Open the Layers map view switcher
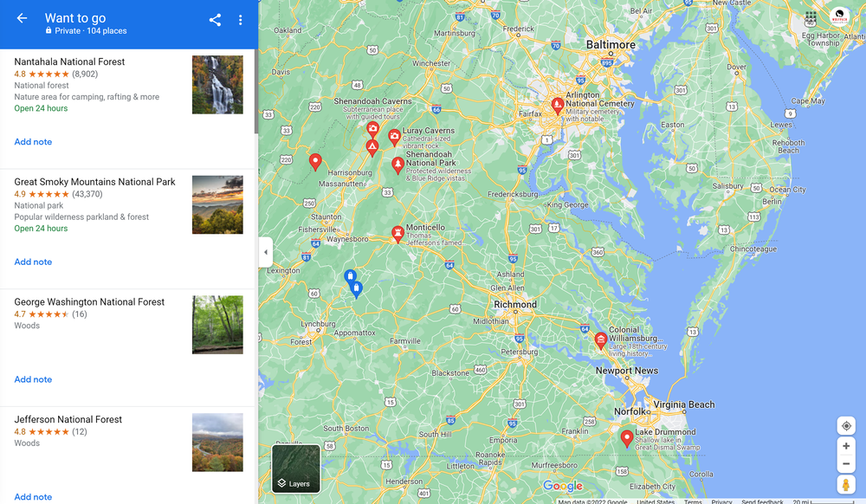The image size is (866, 504). [x=296, y=468]
